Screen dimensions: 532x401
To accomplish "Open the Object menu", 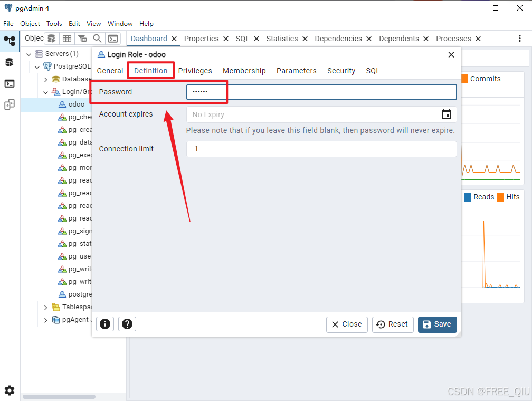I will click(x=30, y=23).
